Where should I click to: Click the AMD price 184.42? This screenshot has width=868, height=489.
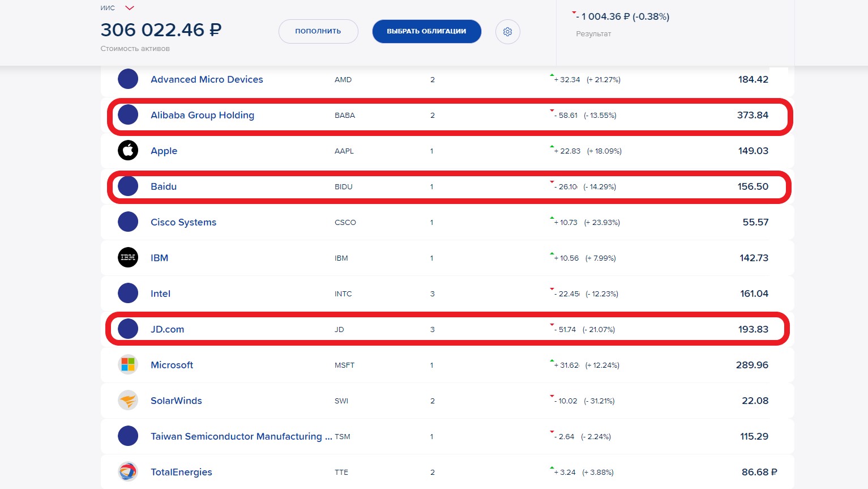pos(753,79)
